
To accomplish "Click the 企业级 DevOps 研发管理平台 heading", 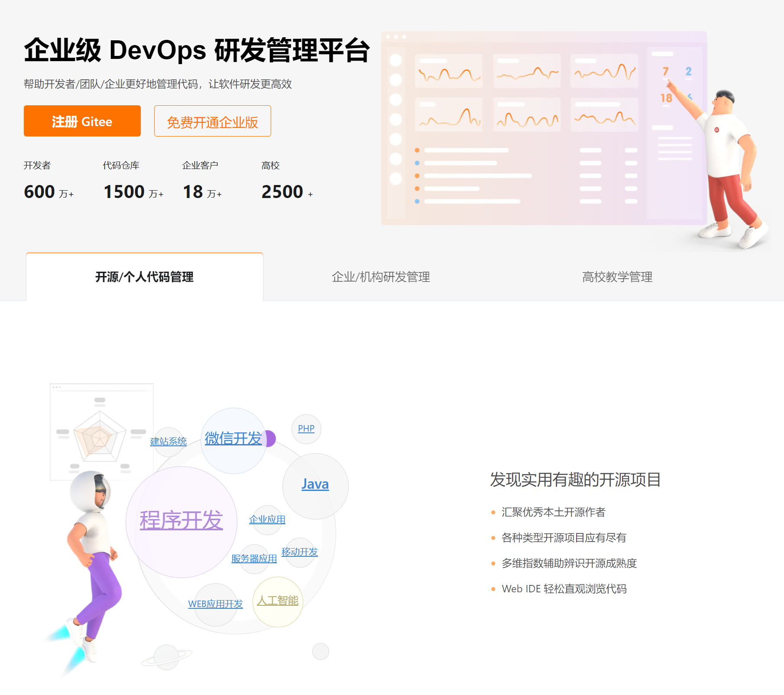I will [x=197, y=50].
